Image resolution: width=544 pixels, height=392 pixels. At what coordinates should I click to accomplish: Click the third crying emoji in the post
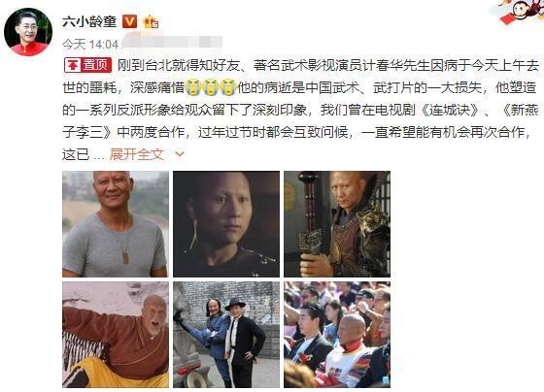click(x=228, y=87)
